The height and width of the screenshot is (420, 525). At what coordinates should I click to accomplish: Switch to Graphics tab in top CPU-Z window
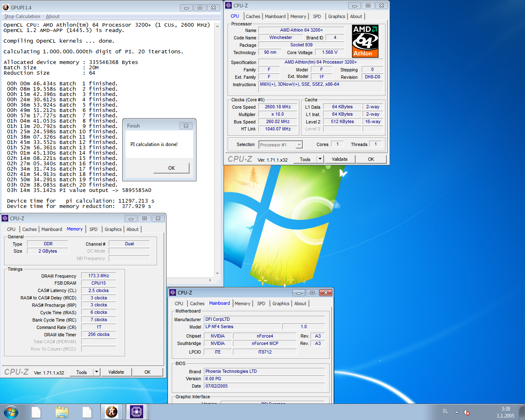coord(337,16)
